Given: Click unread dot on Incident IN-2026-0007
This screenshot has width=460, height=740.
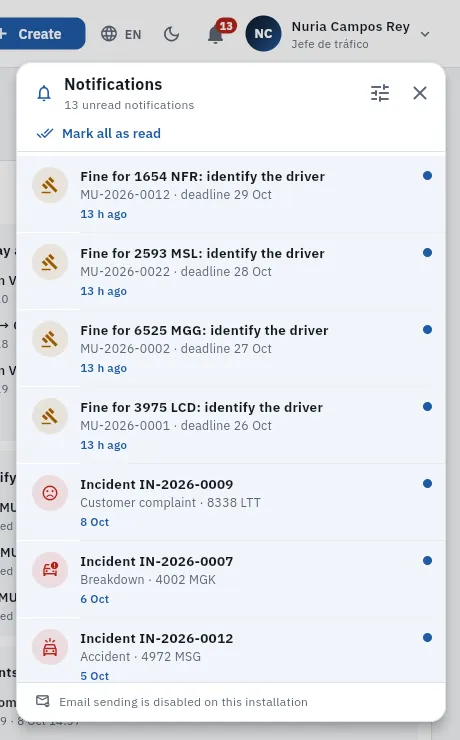Looking at the screenshot, I should click(427, 561).
